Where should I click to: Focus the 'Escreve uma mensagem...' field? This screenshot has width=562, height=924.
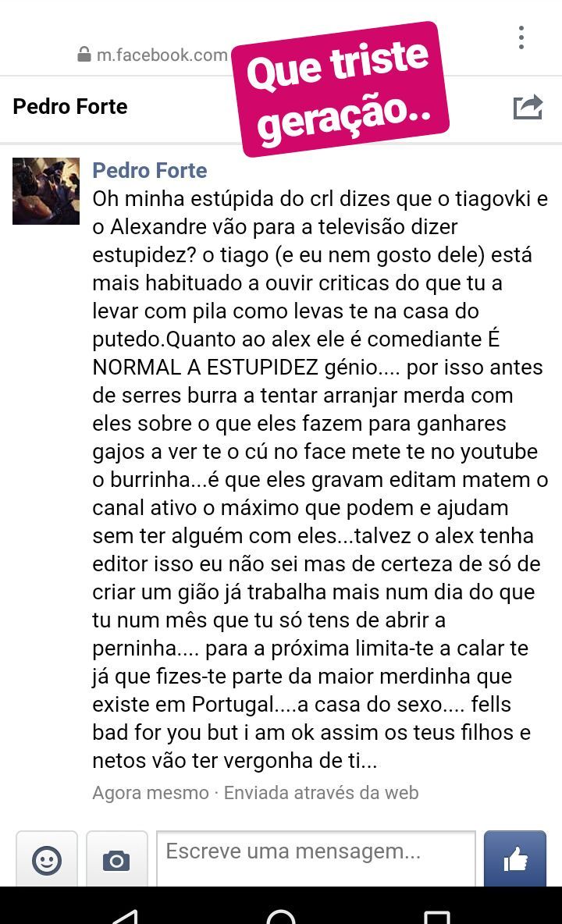click(x=316, y=858)
